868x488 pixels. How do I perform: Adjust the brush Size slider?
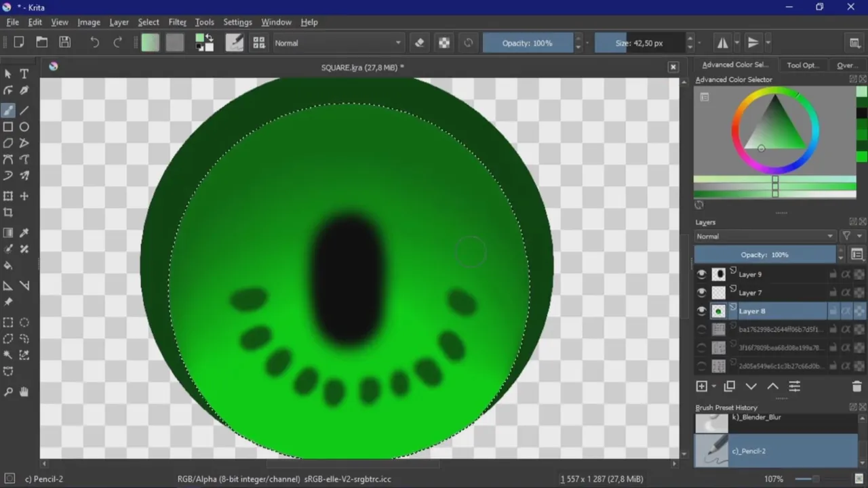click(x=639, y=43)
